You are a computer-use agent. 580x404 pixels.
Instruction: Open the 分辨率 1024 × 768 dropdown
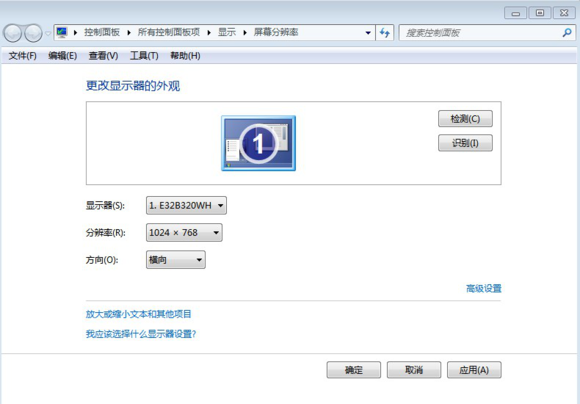point(184,233)
